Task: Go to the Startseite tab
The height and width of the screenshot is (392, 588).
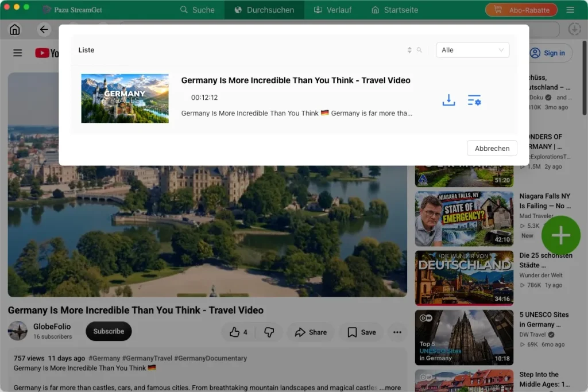Action: point(394,10)
